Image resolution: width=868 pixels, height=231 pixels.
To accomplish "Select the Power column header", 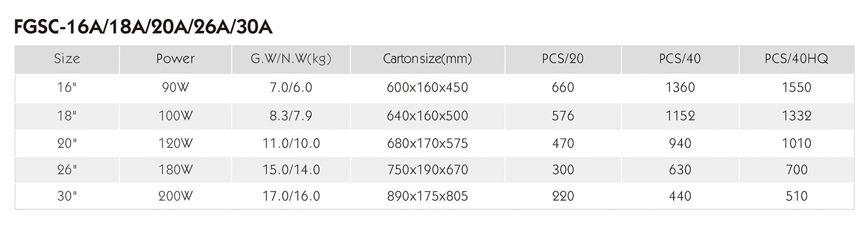I will pos(175,59).
